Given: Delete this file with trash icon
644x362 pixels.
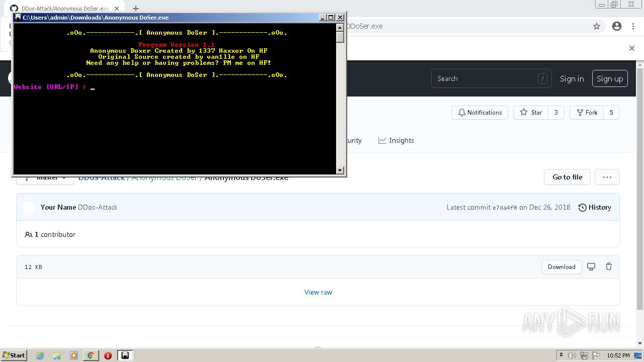Looking at the screenshot, I should pyautogui.click(x=609, y=267).
